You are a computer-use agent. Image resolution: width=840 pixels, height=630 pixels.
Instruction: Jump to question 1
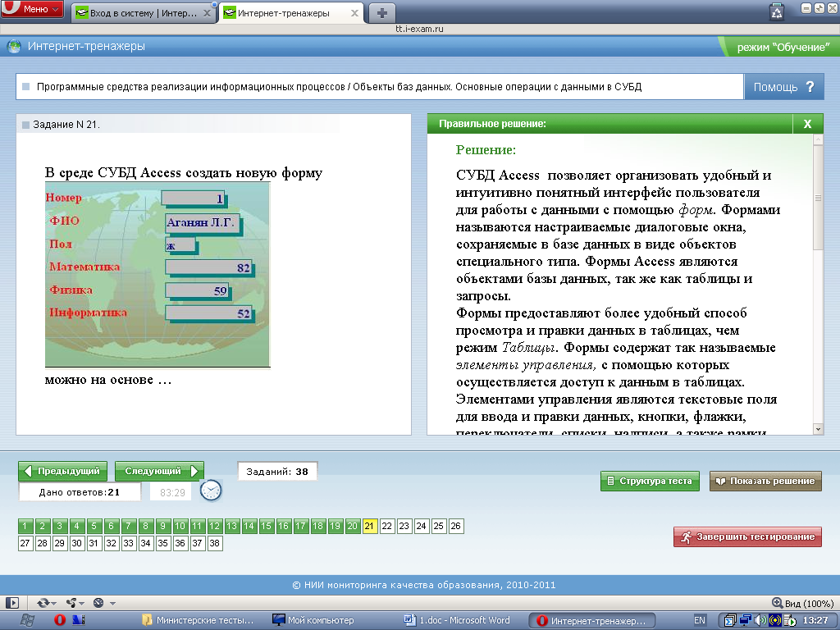coord(25,526)
